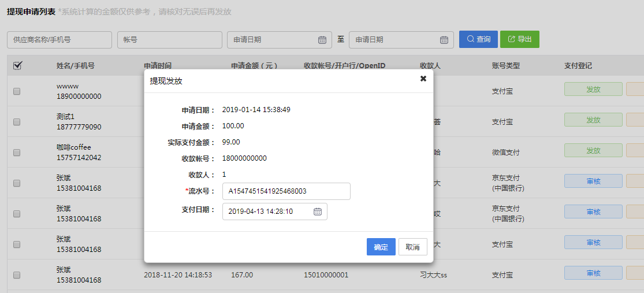Check the row checkbox for 咖啡coffee
The height and width of the screenshot is (293, 644).
pos(17,153)
